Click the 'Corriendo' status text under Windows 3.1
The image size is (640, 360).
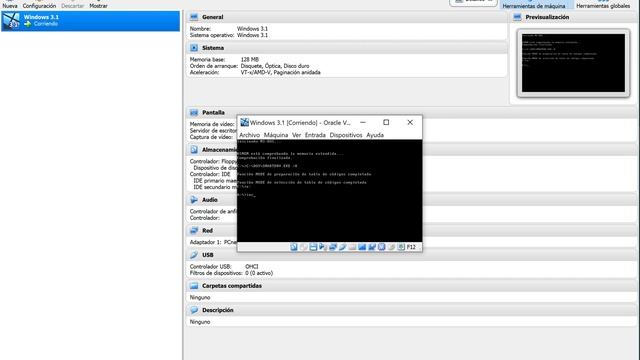[46, 24]
